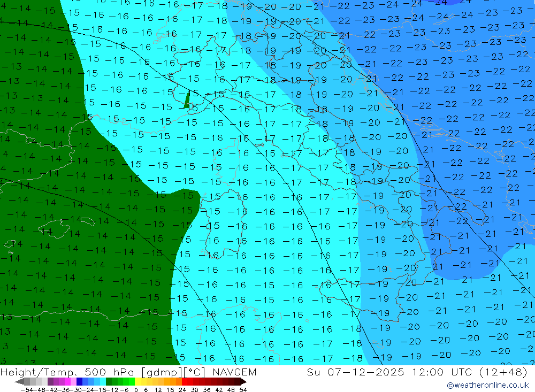Click the date 'Su 07-12-2025'
535x392 pixels.
click(355, 372)
